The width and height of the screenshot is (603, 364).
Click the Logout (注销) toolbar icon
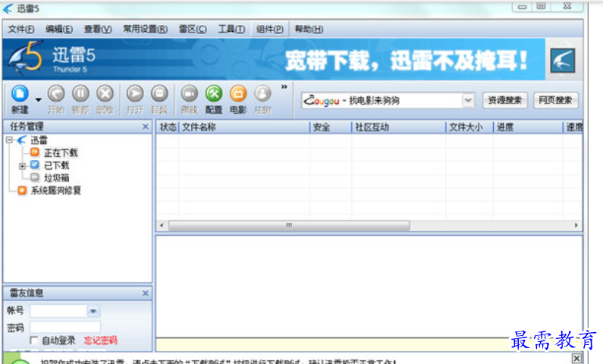point(262,94)
